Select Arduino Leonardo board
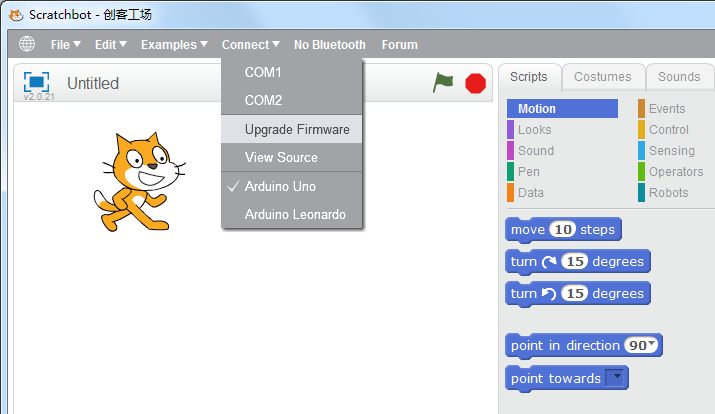The width and height of the screenshot is (715, 414). [292, 214]
